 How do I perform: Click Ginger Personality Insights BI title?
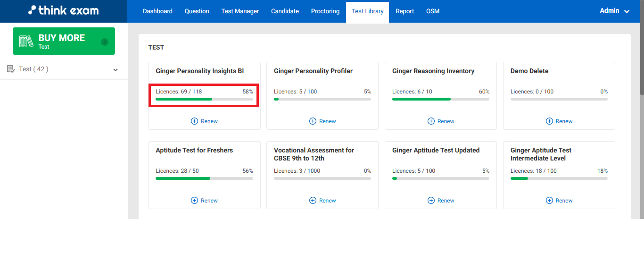pos(200,71)
